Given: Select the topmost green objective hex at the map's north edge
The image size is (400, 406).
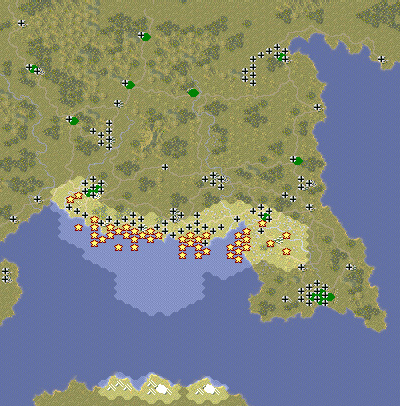Looking at the screenshot, I should point(146,37).
